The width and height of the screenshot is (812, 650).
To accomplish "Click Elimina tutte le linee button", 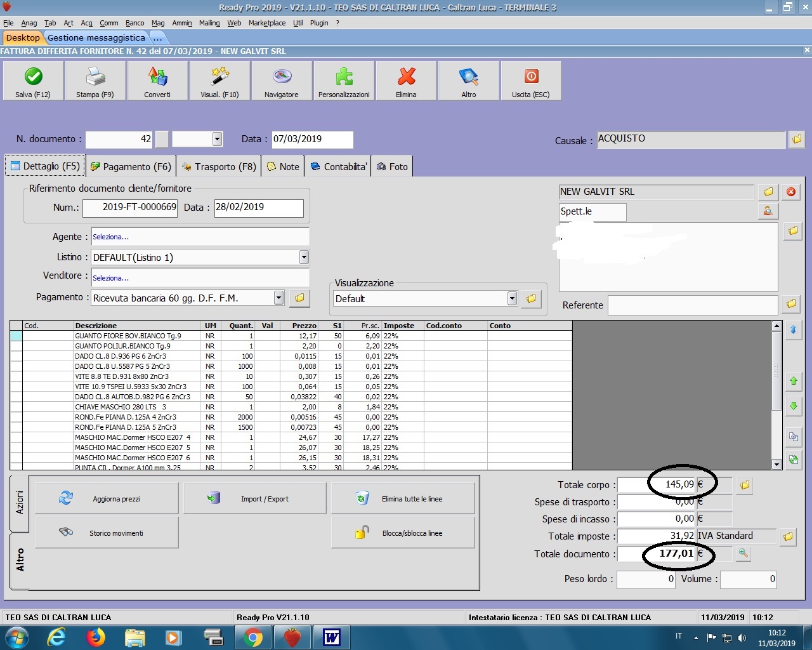I will 403,498.
